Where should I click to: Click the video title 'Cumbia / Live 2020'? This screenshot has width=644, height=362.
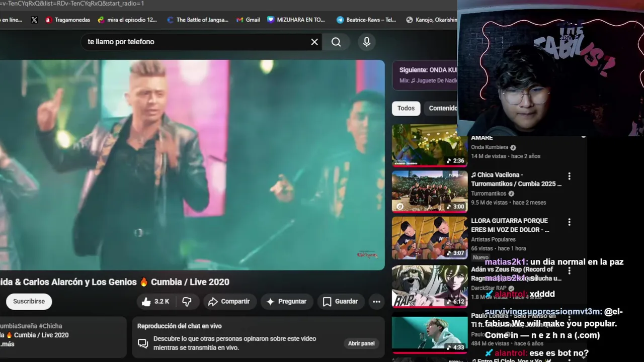click(190, 282)
